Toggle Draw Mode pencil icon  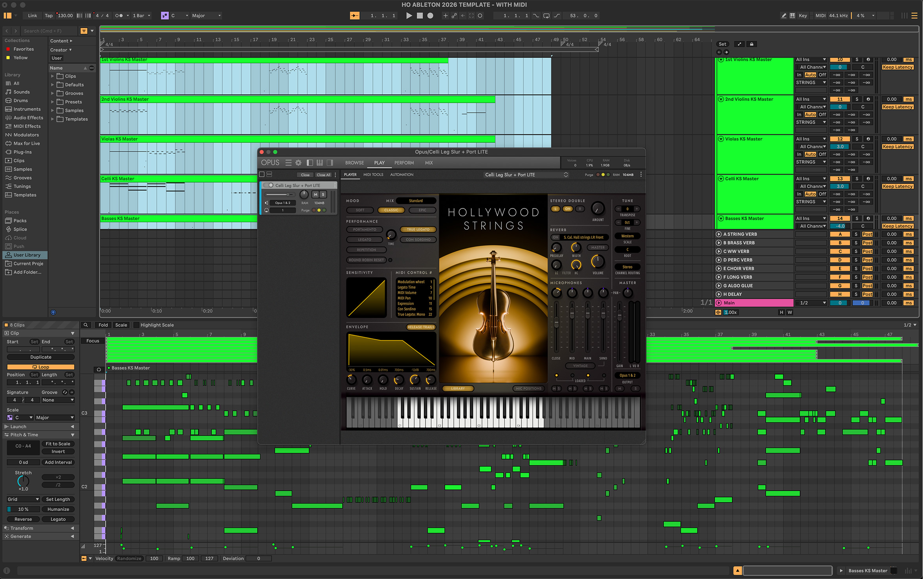pyautogui.click(x=783, y=16)
